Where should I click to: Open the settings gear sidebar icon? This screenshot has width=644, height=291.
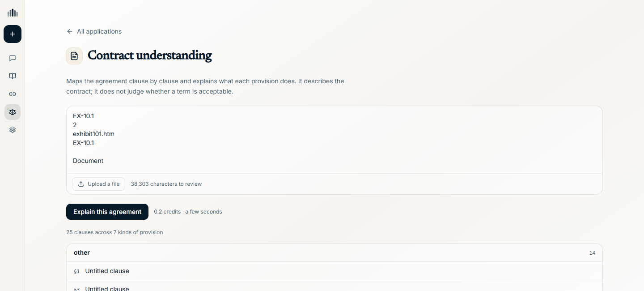coord(13,130)
